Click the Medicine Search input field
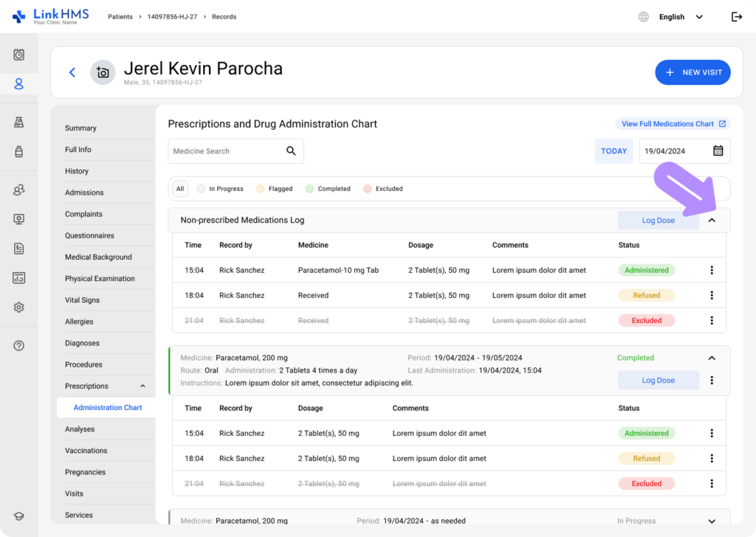The image size is (756, 537). click(225, 151)
